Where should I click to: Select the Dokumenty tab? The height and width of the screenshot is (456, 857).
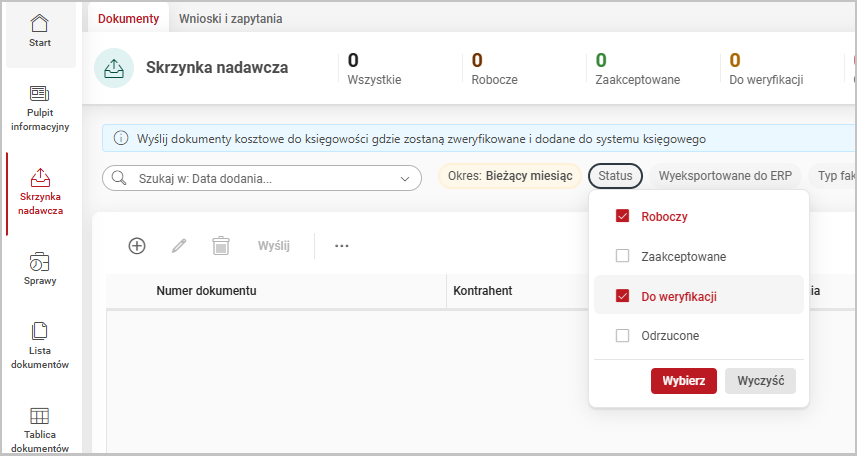coord(128,18)
